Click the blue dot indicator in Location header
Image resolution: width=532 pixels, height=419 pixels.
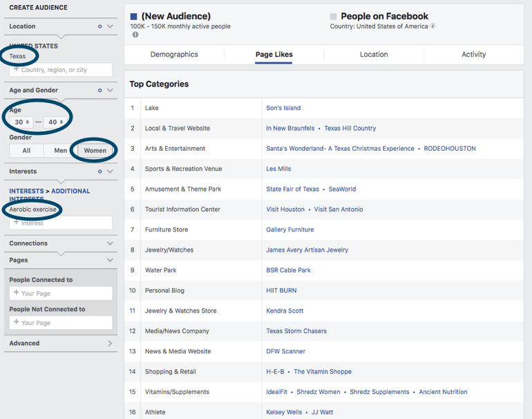(99, 26)
